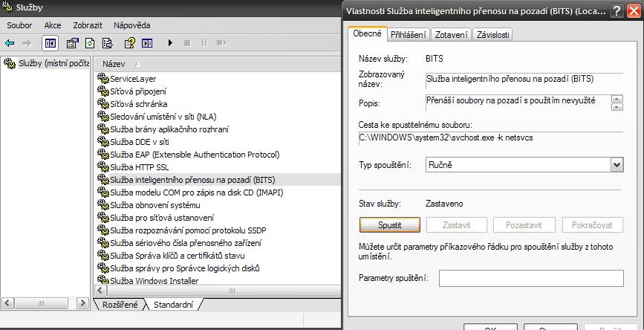Click the Zobrazovaný název text field
This screenshot has width=644, height=330.
[x=524, y=80]
